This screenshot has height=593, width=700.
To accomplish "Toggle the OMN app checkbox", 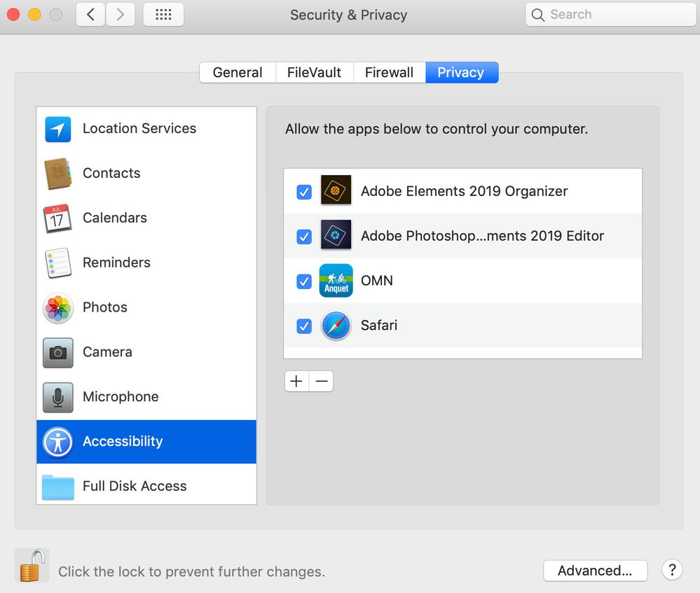I will pos(304,281).
